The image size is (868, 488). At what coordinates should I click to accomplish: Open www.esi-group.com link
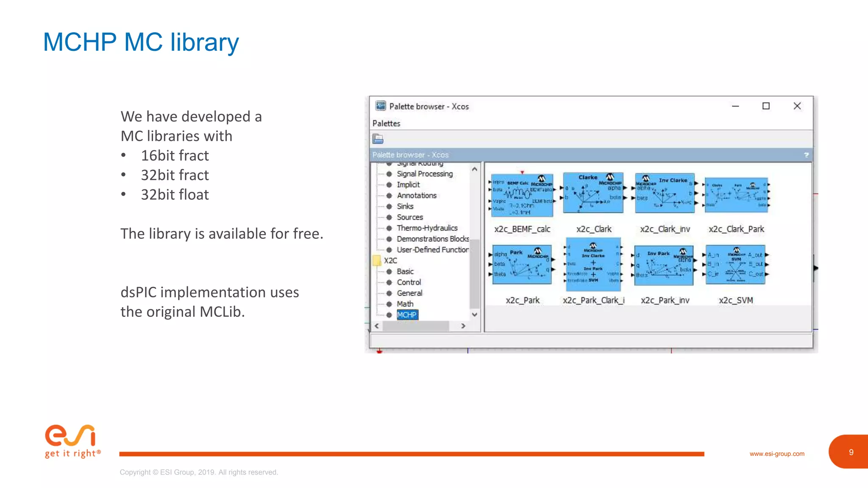tap(776, 454)
